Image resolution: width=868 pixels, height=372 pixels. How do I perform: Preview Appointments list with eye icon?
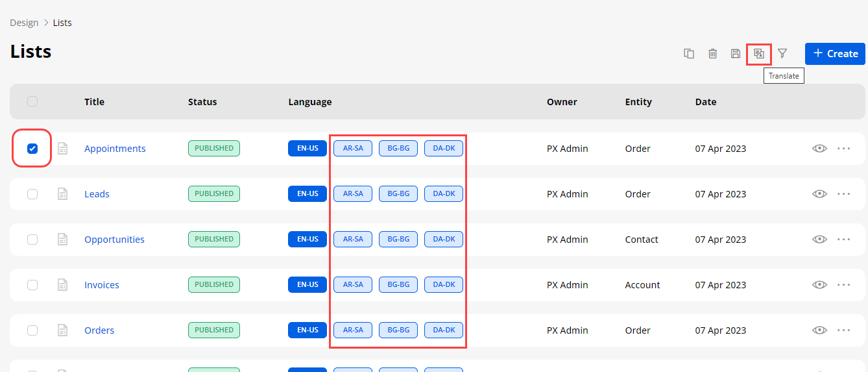[x=819, y=149]
